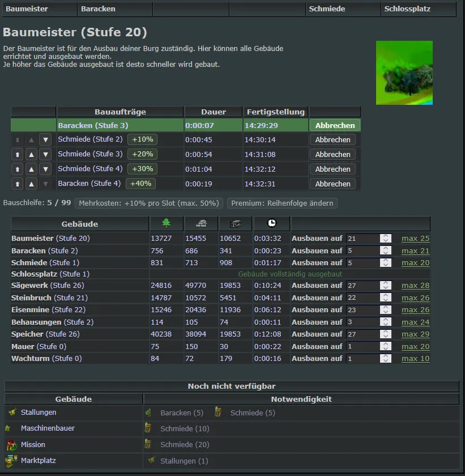Click the Stallungen building icon

tap(11, 413)
